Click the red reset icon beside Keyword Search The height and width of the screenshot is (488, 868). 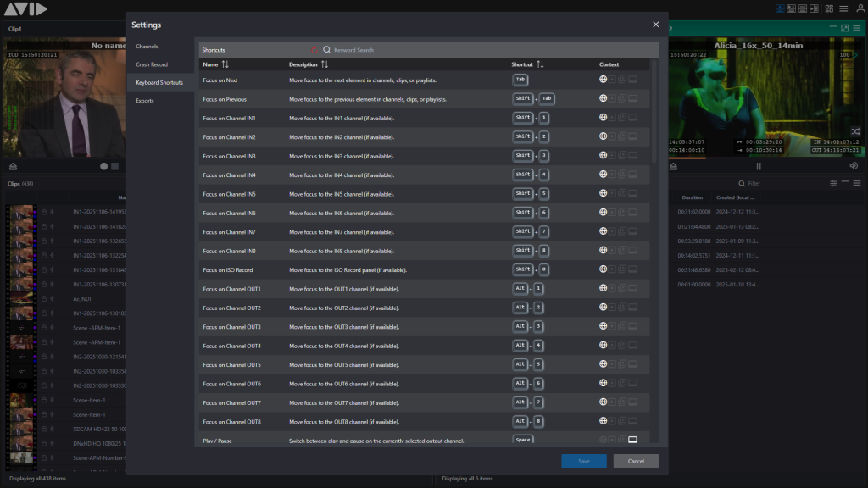(314, 50)
